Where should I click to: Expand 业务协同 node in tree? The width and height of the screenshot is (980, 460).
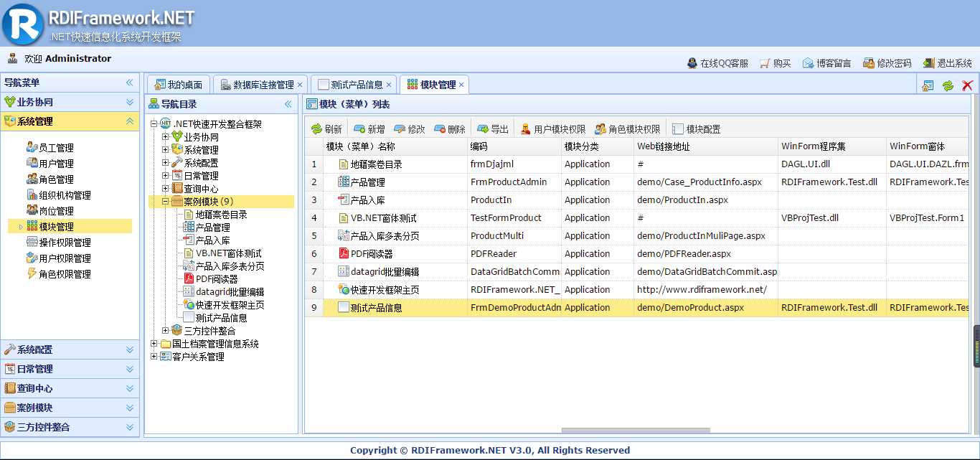166,137
